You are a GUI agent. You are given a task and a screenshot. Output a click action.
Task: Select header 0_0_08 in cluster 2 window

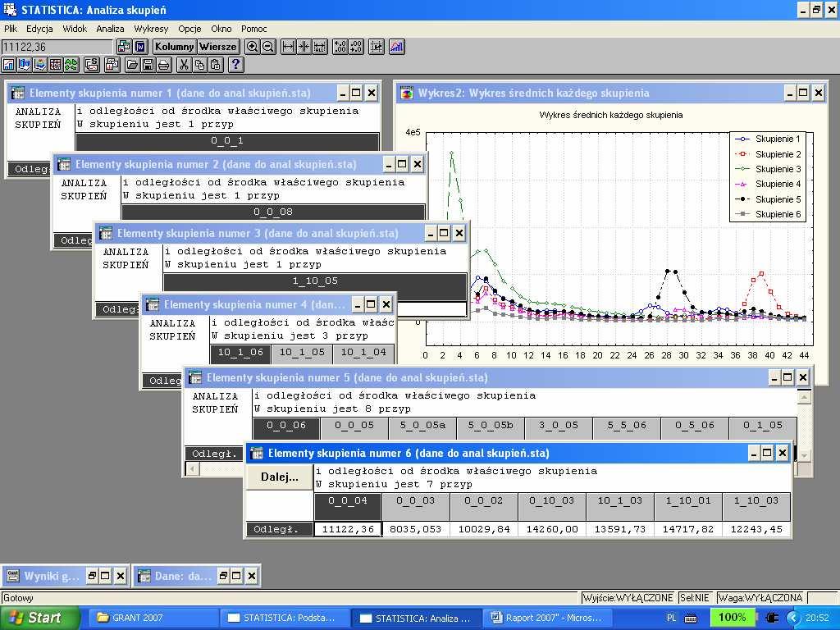click(273, 212)
